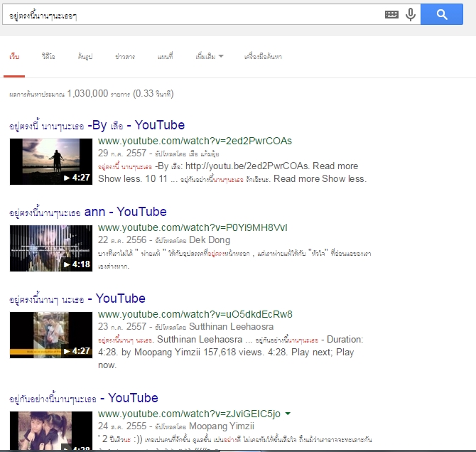Click the couple photo thumbnail for Moopang Yimzii video

51,430
